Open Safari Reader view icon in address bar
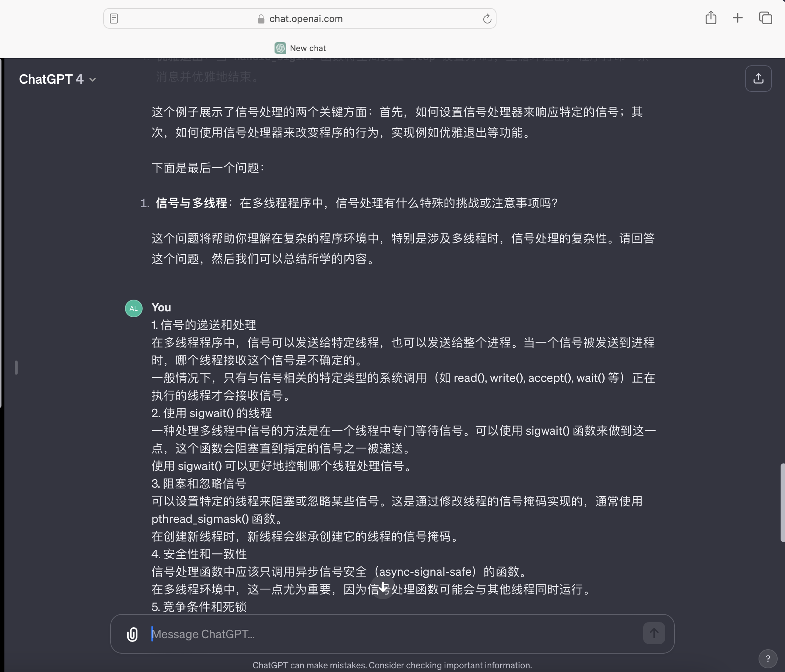 pos(114,19)
